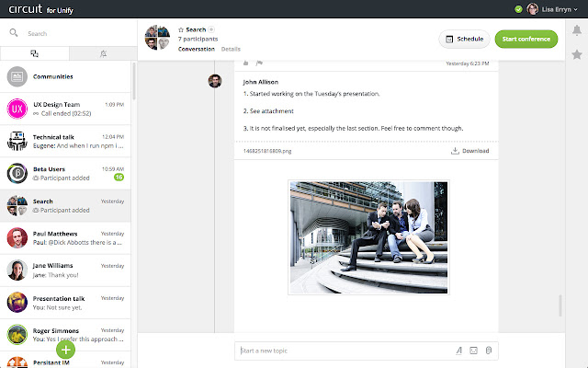The height and width of the screenshot is (368, 588).
Task: Click the Start conference button
Action: 526,39
